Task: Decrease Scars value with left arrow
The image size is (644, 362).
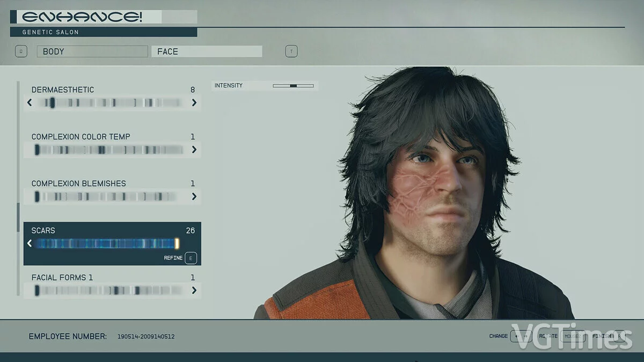Action: pos(30,243)
